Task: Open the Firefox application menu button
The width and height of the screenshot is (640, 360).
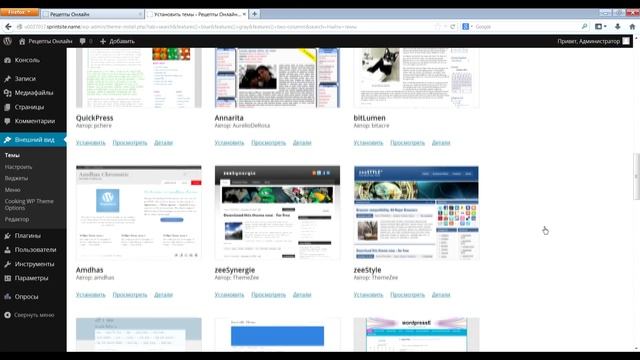Action: (20, 12)
